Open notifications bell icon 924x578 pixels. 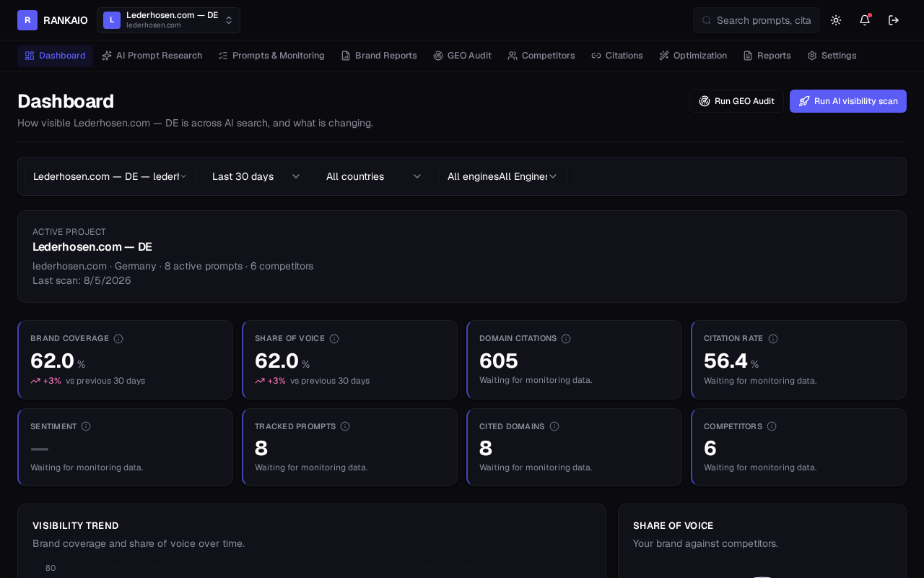(865, 20)
